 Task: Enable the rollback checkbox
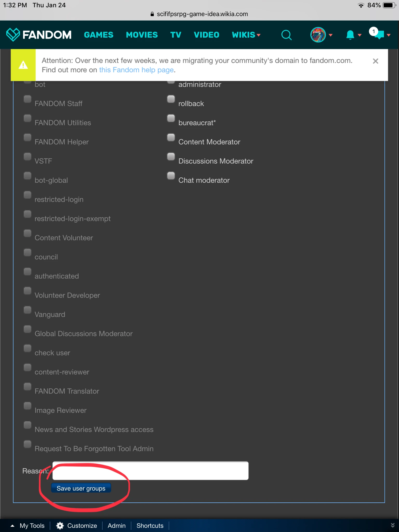click(x=171, y=99)
